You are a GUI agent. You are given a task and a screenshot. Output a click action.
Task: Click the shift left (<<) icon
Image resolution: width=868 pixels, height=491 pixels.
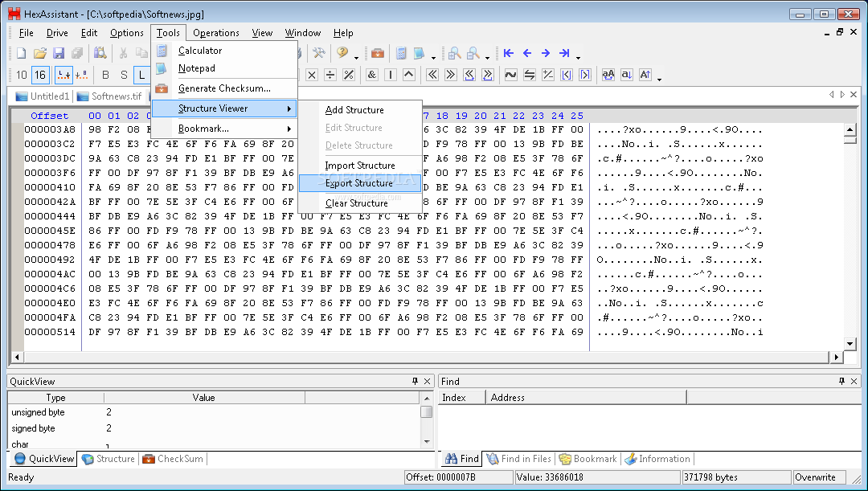[x=432, y=75]
